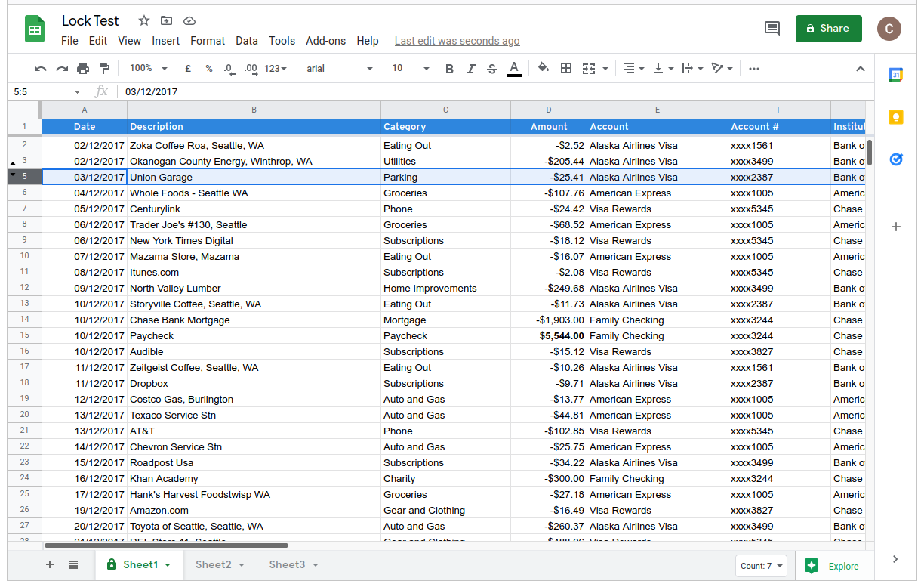924x587 pixels.
Task: Open the font size 10 dropdown
Action: coord(410,69)
